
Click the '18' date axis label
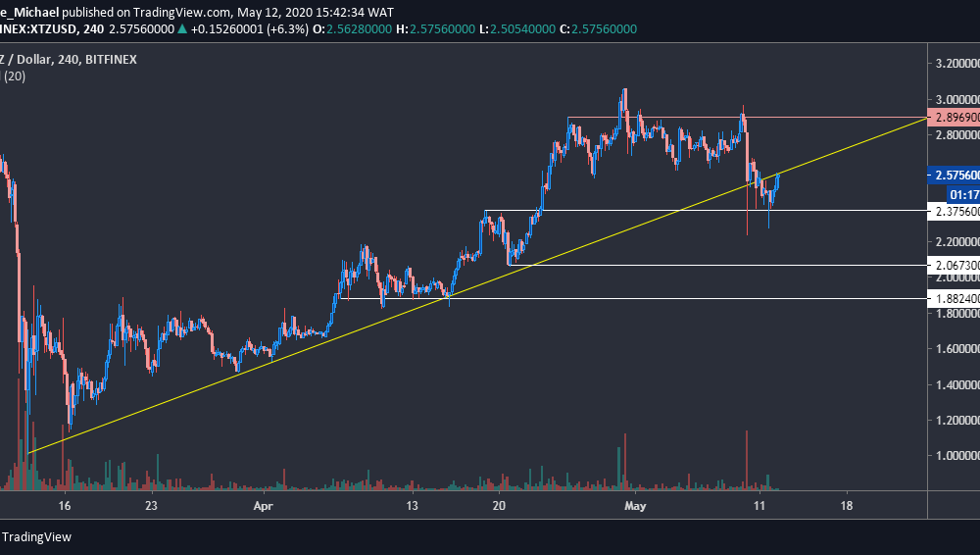coord(847,506)
